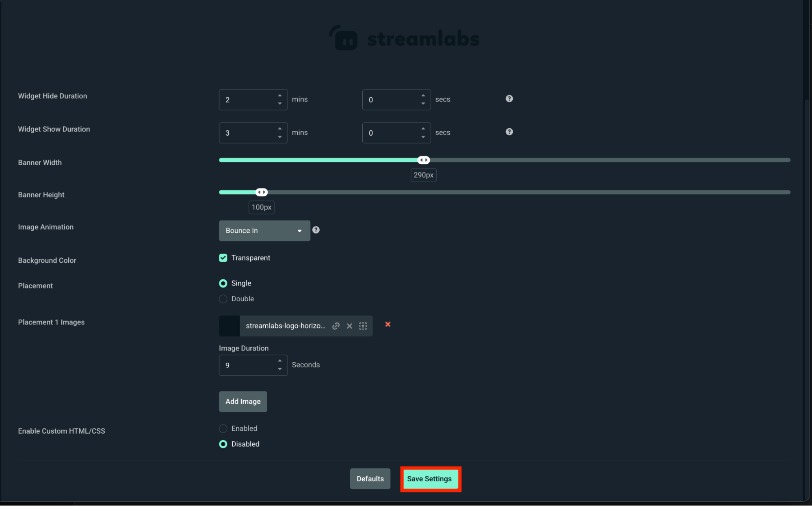The width and height of the screenshot is (812, 506).
Task: Uncheck the Transparent background option
Action: click(223, 257)
